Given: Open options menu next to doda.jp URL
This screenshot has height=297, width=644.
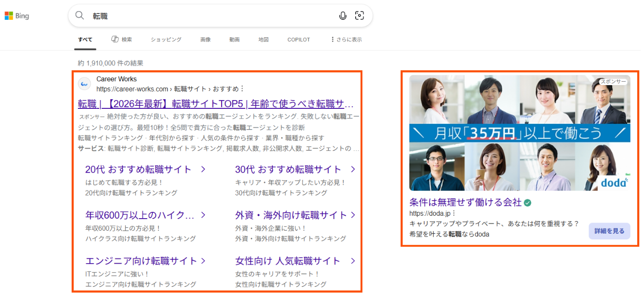Looking at the screenshot, I should (454, 213).
